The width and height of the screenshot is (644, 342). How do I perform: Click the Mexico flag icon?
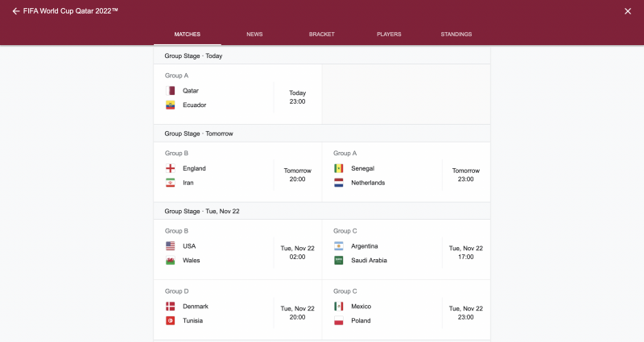pyautogui.click(x=339, y=307)
